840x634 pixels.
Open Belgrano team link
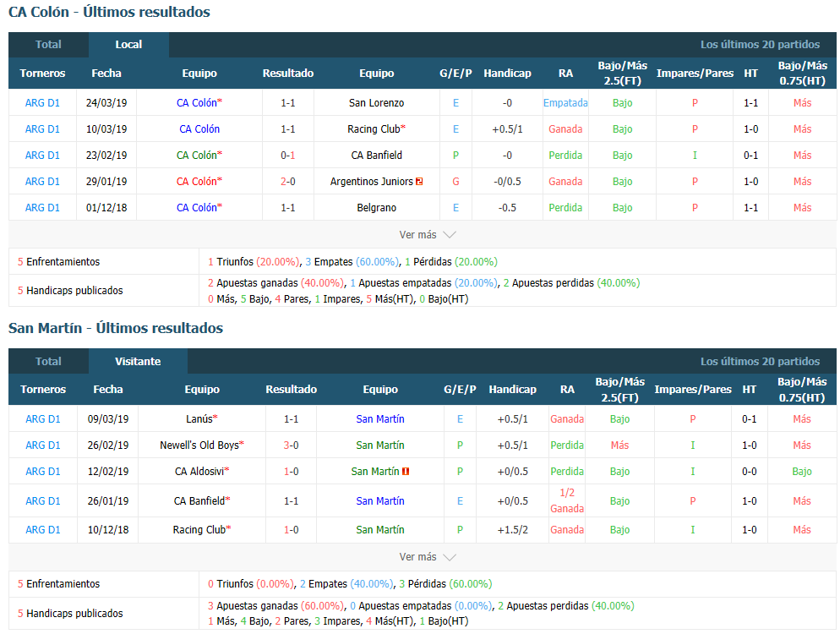377,208
